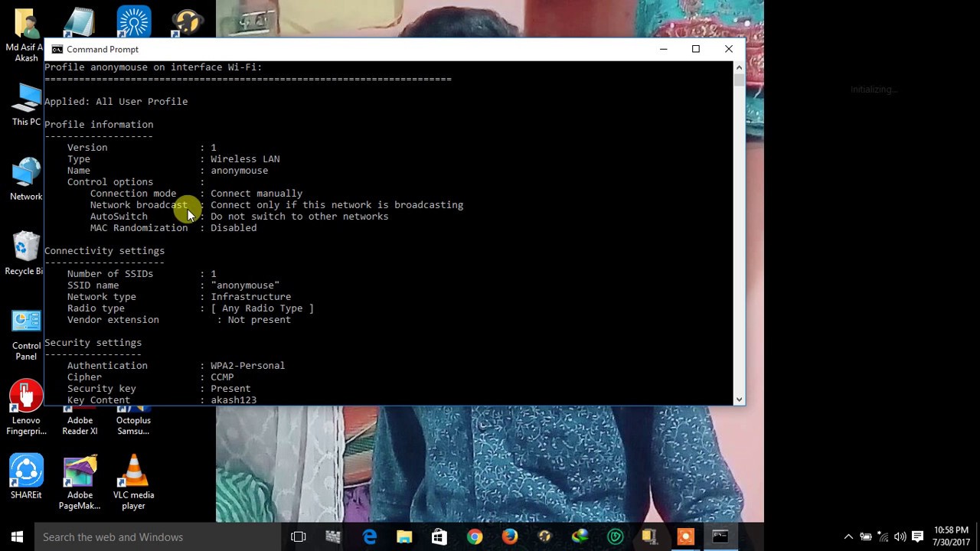980x551 pixels.
Task: Open the battery status tray icon
Action: click(866, 537)
